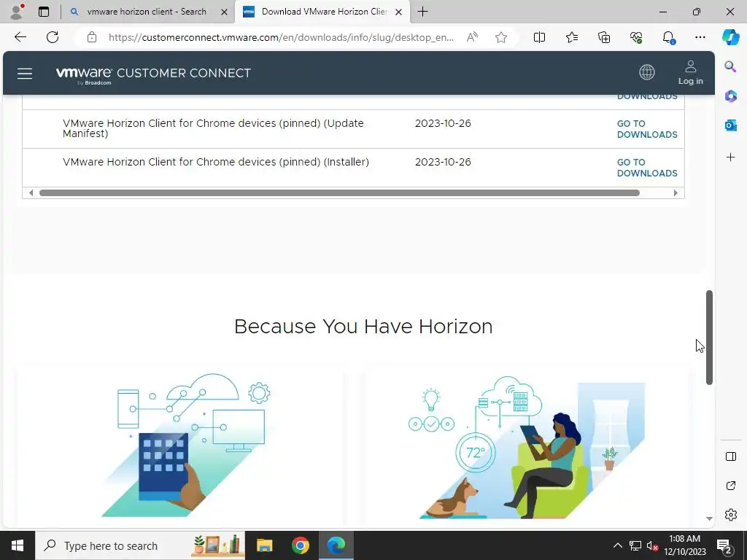View site information lock icon
The width and height of the screenshot is (747, 560).
click(92, 37)
